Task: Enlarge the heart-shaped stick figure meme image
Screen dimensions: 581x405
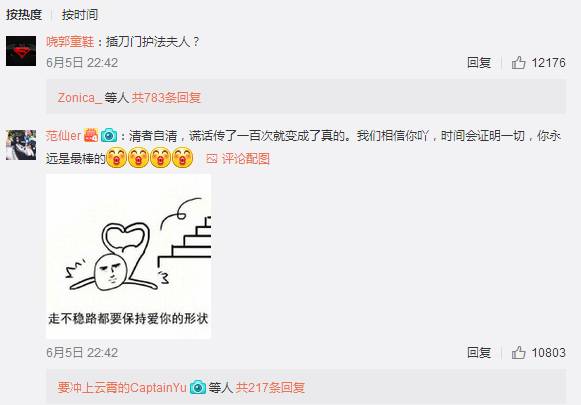Action: (x=129, y=256)
